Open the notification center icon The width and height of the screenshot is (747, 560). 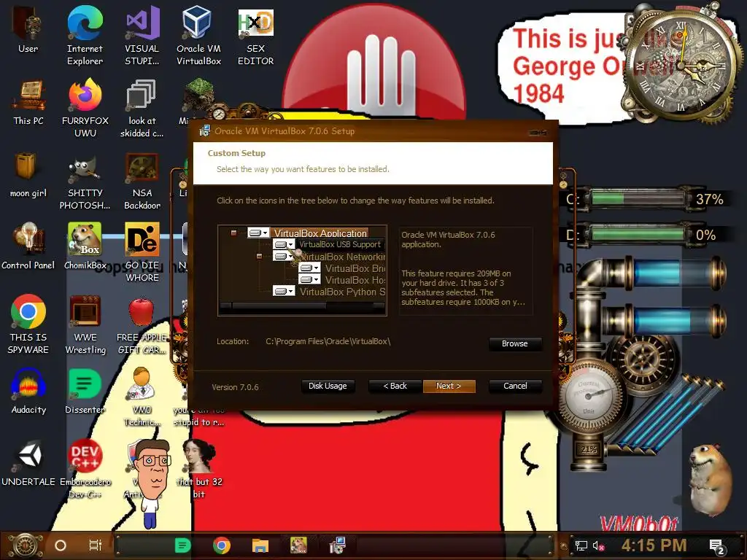tap(717, 546)
